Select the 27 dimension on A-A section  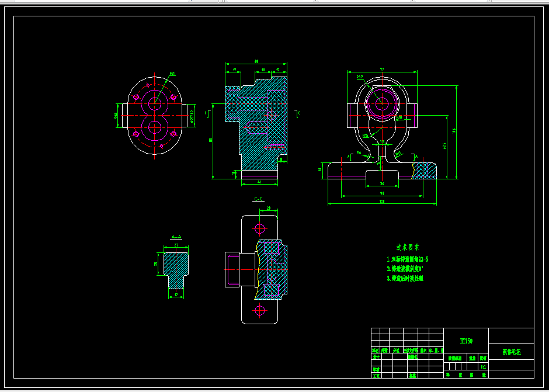click(x=176, y=245)
